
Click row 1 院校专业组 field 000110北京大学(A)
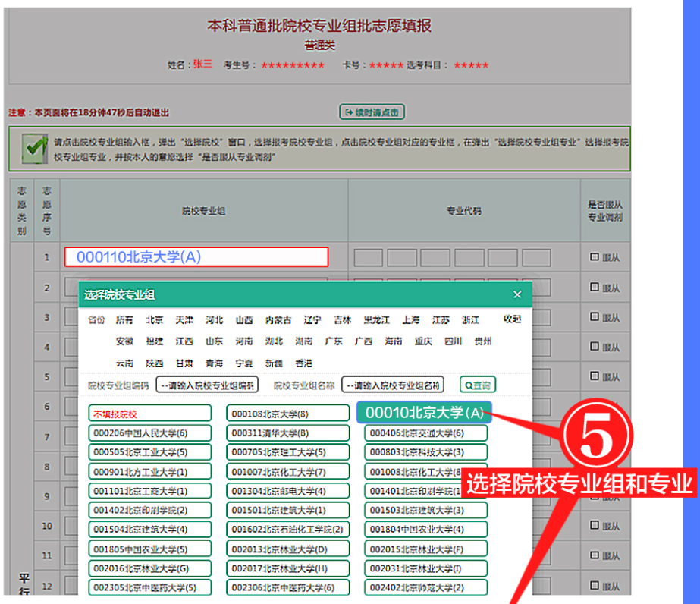point(196,257)
